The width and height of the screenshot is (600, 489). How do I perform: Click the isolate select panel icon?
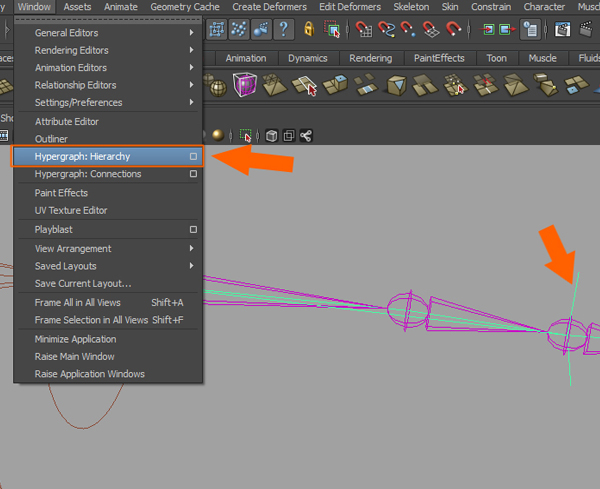pyautogui.click(x=245, y=135)
